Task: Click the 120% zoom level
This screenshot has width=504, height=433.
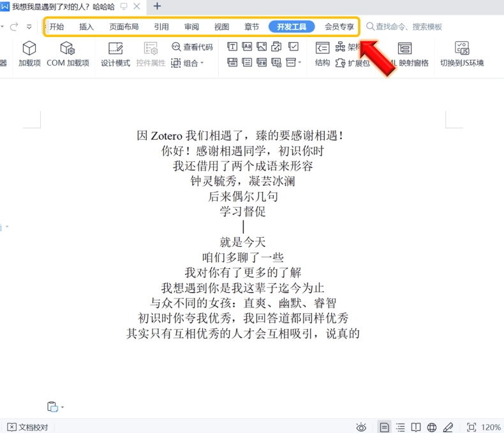Action: (491, 427)
